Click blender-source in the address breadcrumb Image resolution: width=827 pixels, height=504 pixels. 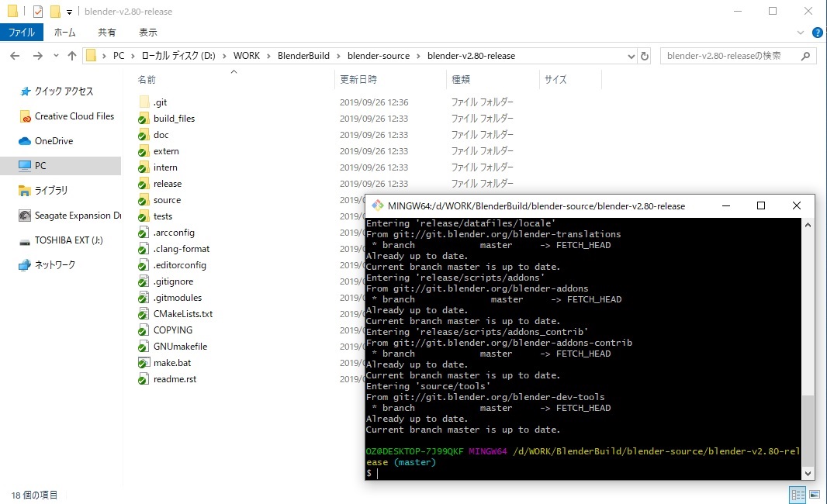pos(378,56)
